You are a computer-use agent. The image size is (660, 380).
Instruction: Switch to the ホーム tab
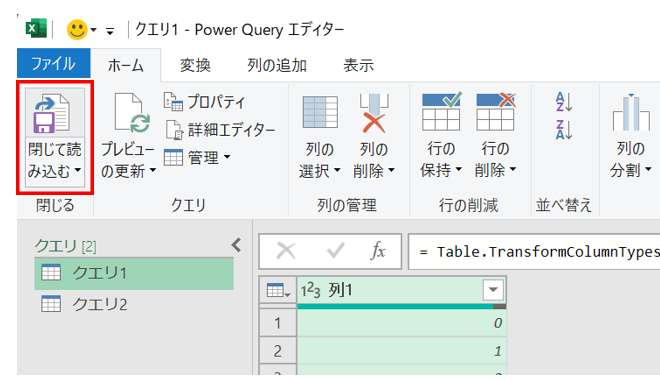[x=125, y=65]
